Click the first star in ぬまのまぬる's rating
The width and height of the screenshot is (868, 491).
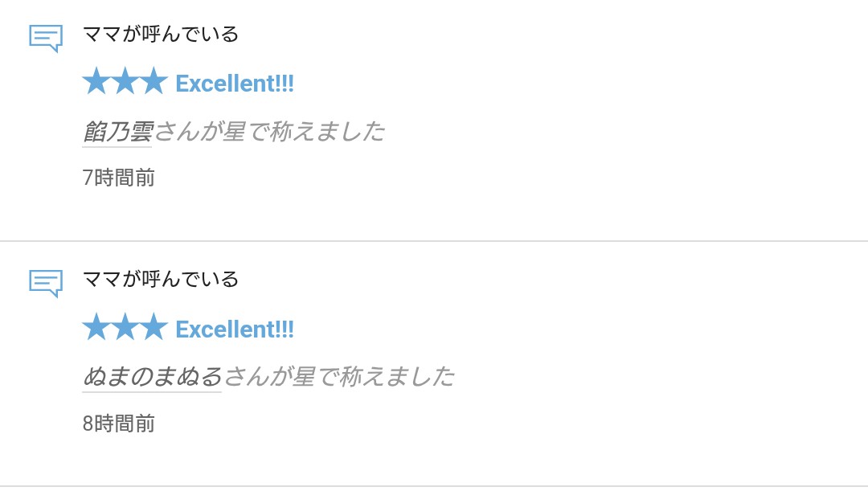coord(97,326)
